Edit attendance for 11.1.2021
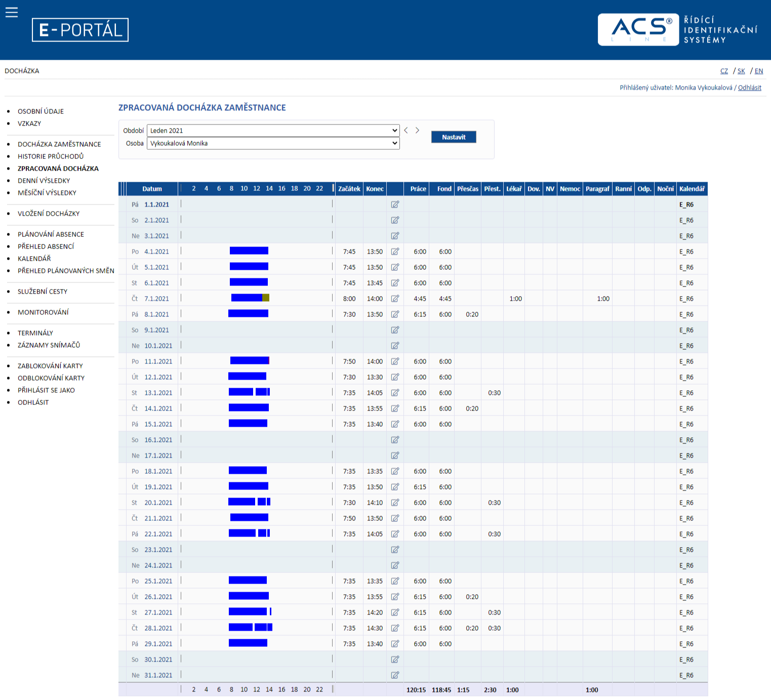 coord(395,361)
